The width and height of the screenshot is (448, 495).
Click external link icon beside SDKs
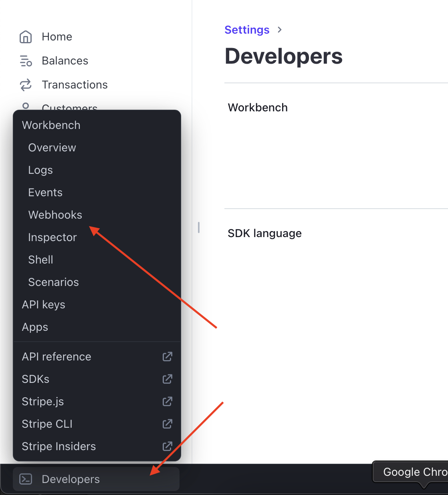tap(167, 379)
